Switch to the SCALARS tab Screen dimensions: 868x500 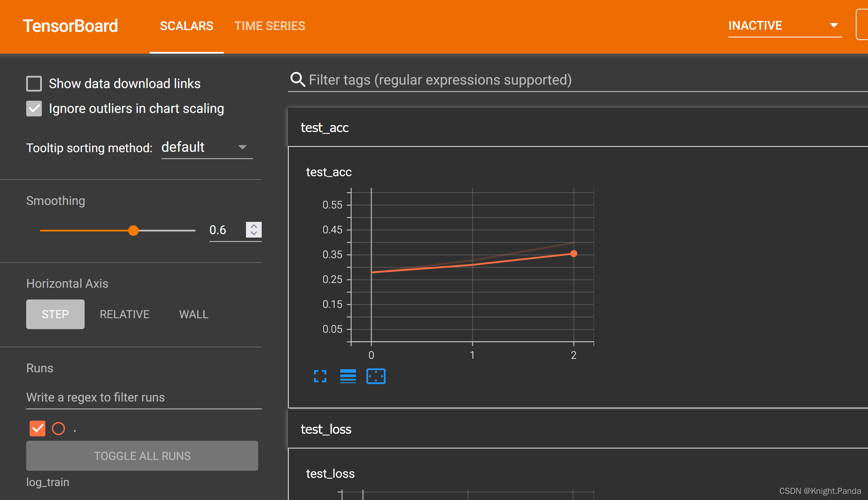click(187, 26)
